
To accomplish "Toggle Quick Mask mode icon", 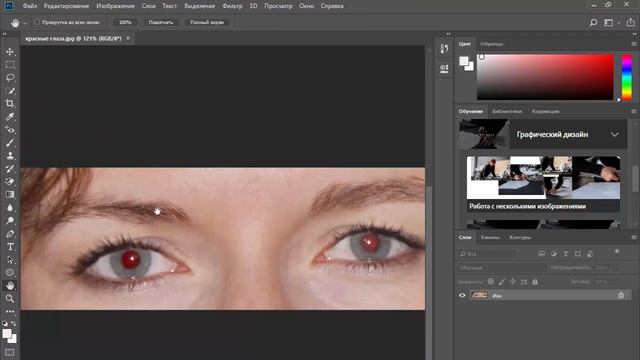I will pos(10,352).
